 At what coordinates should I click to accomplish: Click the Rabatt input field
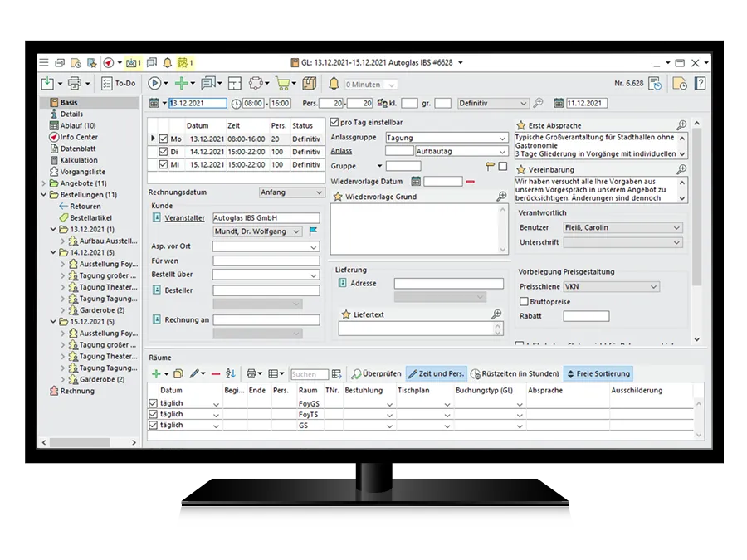click(586, 316)
